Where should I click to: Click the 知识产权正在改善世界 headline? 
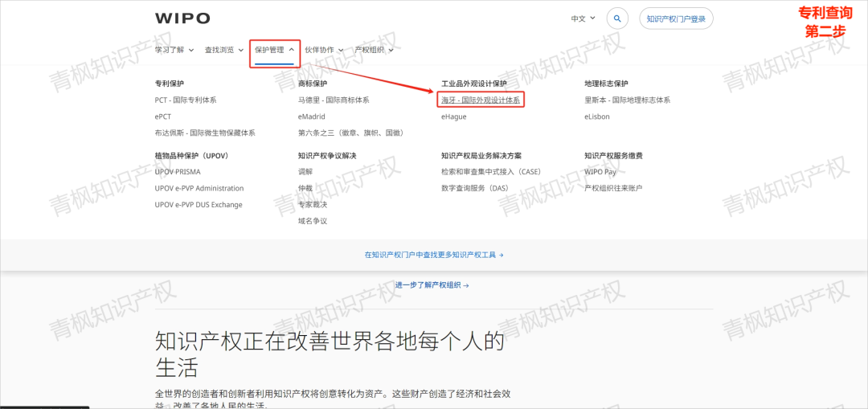(330, 354)
